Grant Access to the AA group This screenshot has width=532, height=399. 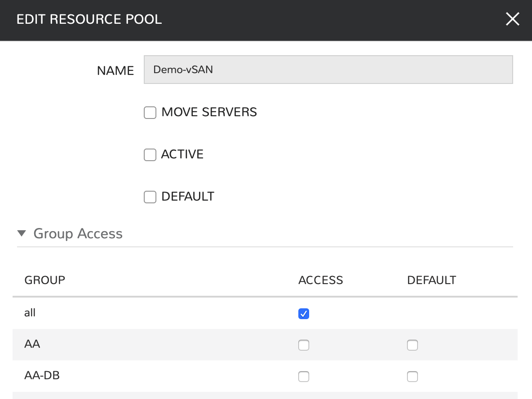(304, 345)
